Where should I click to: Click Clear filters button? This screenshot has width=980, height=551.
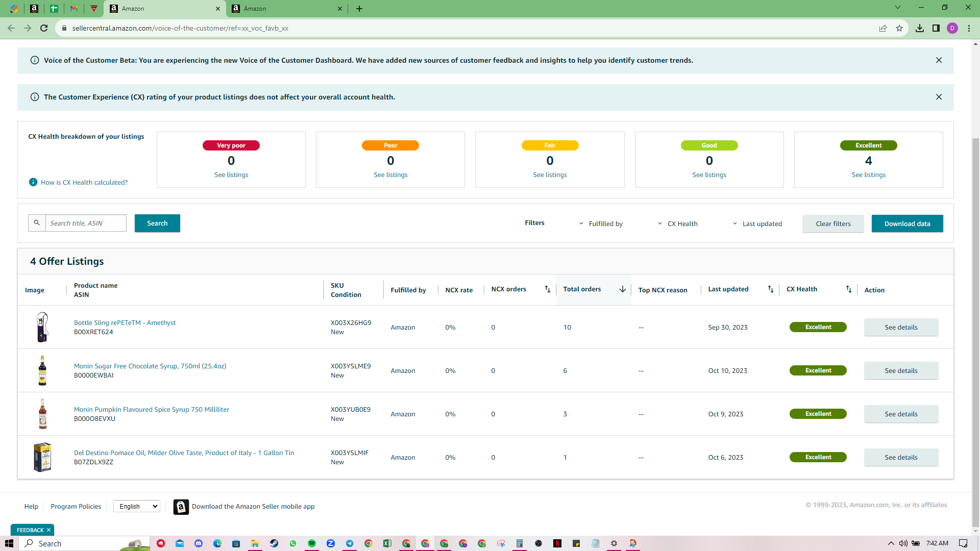(x=833, y=223)
